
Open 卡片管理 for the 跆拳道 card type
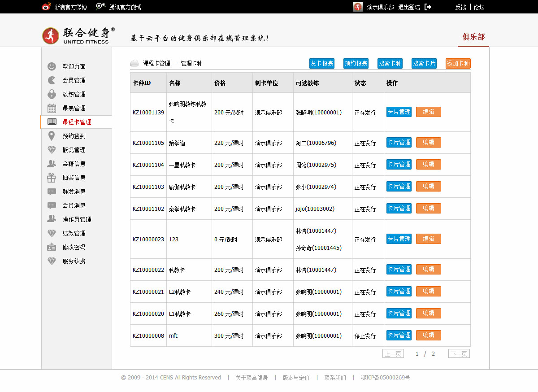pos(399,143)
